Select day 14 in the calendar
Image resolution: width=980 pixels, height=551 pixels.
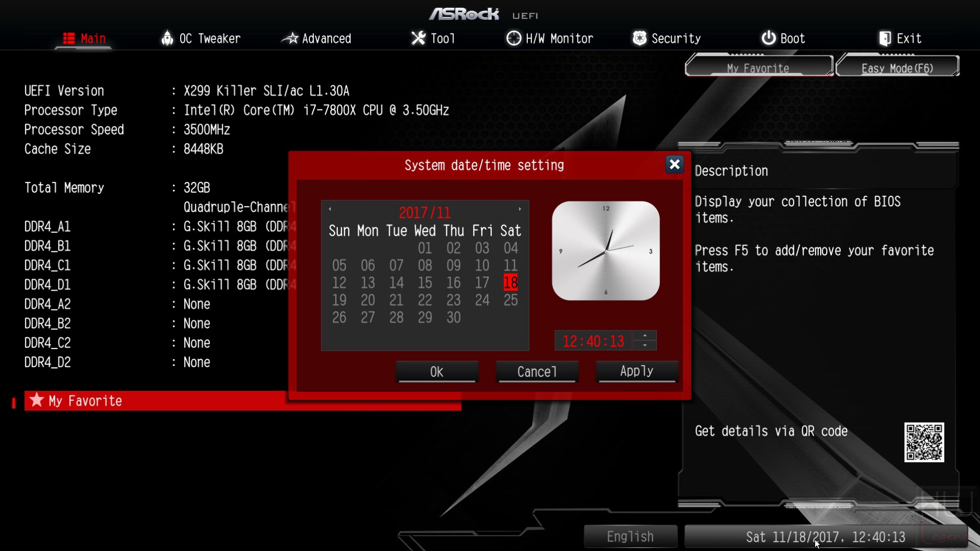[396, 283]
